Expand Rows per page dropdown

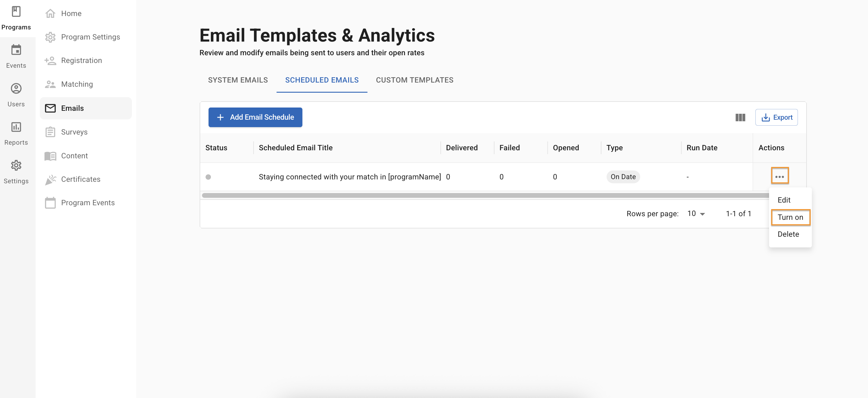[x=696, y=214]
